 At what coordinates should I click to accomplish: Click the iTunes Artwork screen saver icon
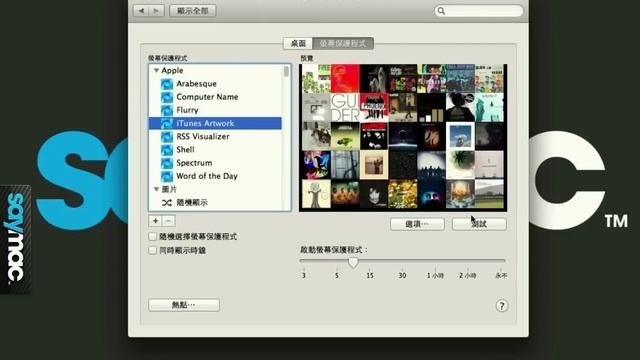(167, 123)
